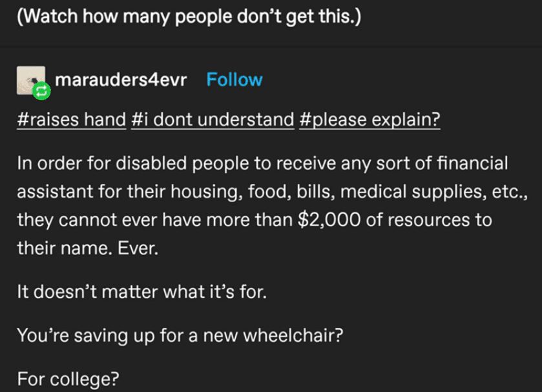This screenshot has width=542, height=392.
Task: Click the phrase 'medical supplies' in the post
Action: click(x=409, y=192)
